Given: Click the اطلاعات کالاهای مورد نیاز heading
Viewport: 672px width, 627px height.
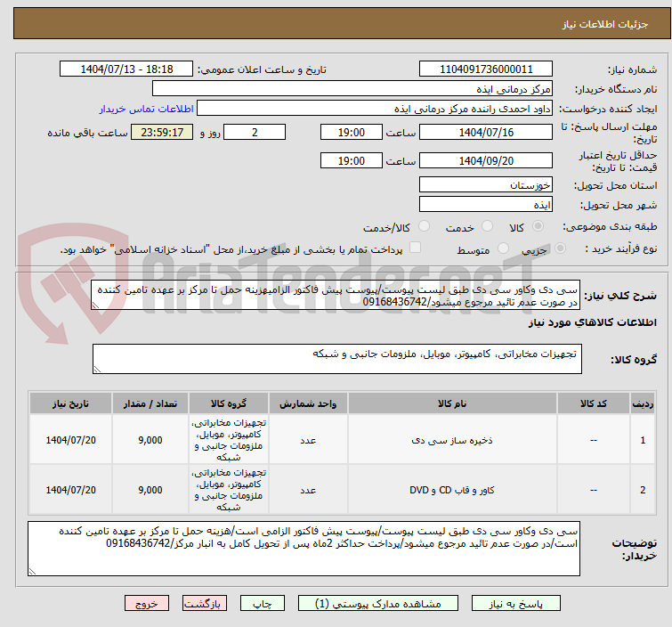Looking at the screenshot, I should click(x=592, y=322).
